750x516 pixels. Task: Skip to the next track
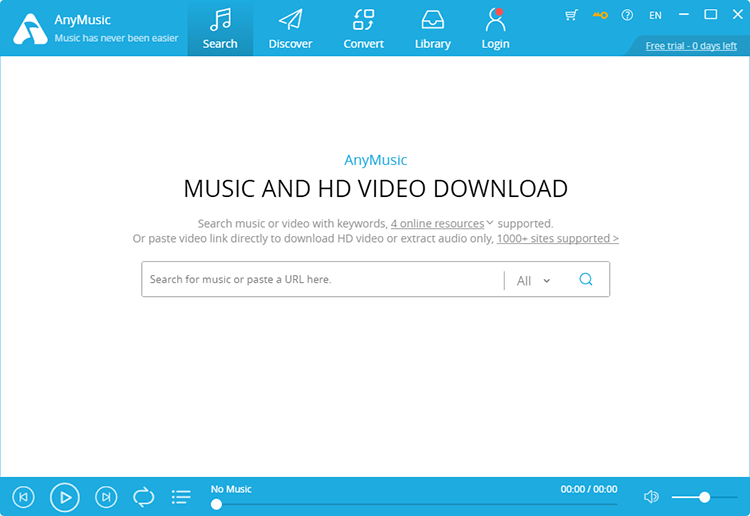tap(106, 497)
